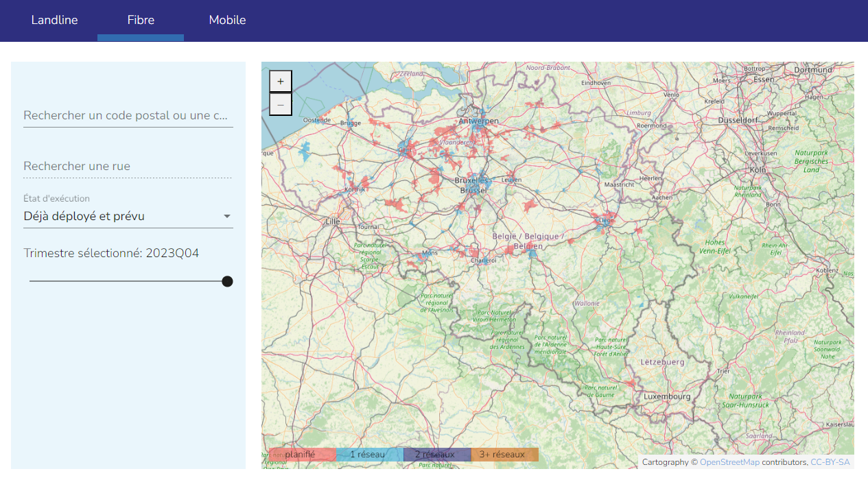Click the Luxembourg city label on map
Screen dimensions: 868x480
tap(666, 396)
